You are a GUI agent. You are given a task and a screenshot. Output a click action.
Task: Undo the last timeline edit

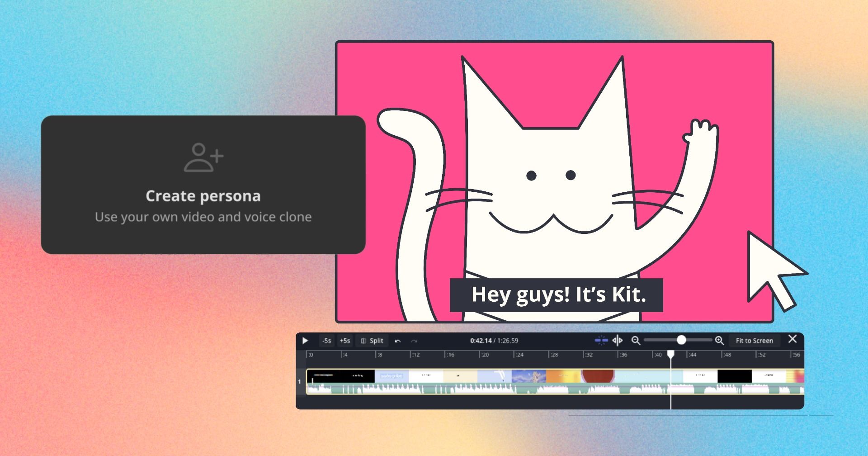[x=397, y=341]
